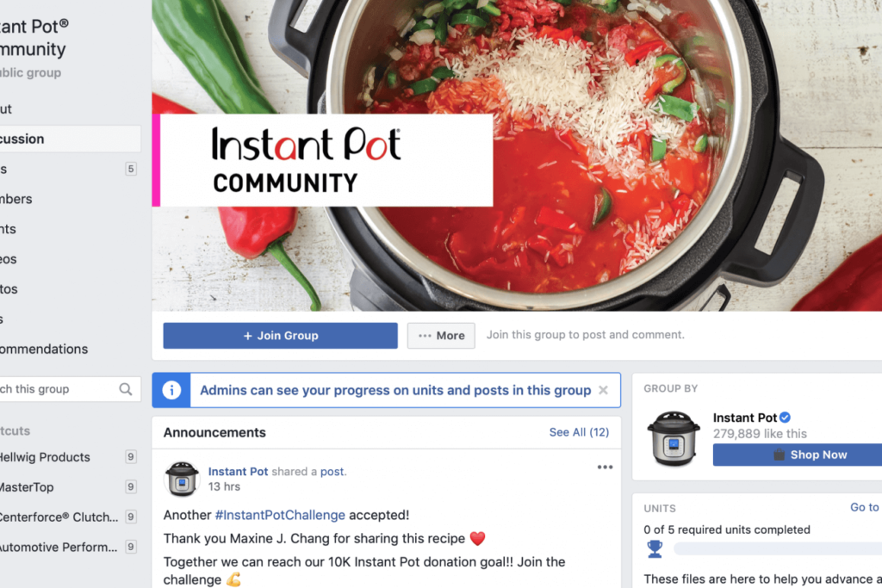Click the Join Group button

coord(280,336)
